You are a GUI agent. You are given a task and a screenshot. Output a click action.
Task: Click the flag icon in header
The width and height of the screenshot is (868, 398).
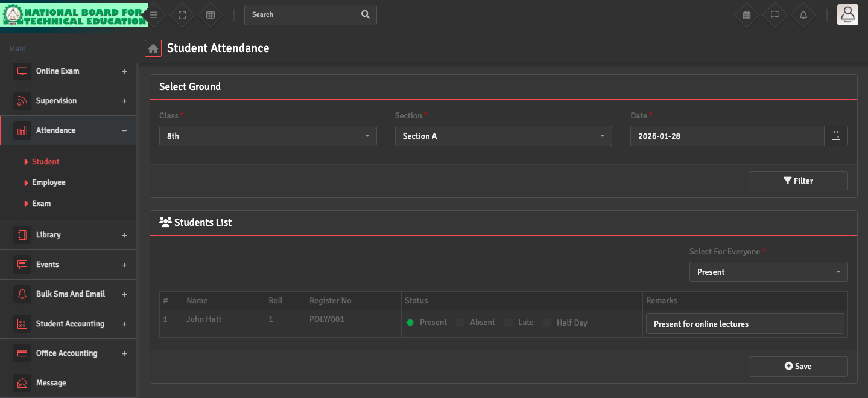point(775,15)
